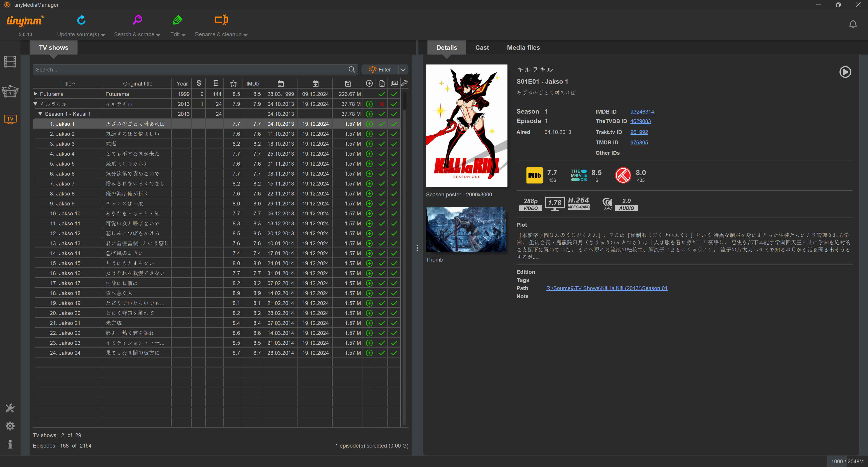Click the Update source(s) refresh icon
Viewport: 868px width, 467px height.
tap(81, 20)
